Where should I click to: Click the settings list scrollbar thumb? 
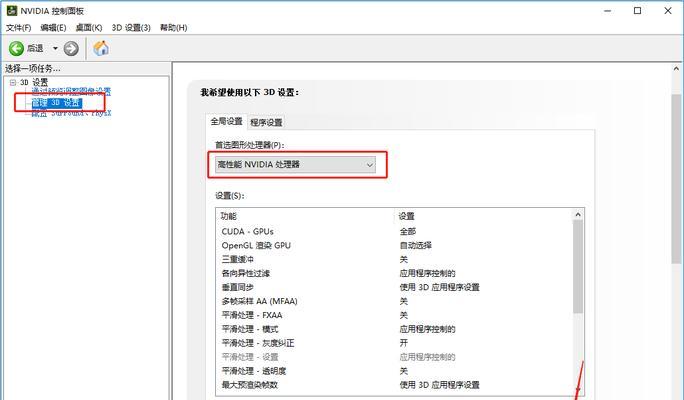[x=578, y=267]
